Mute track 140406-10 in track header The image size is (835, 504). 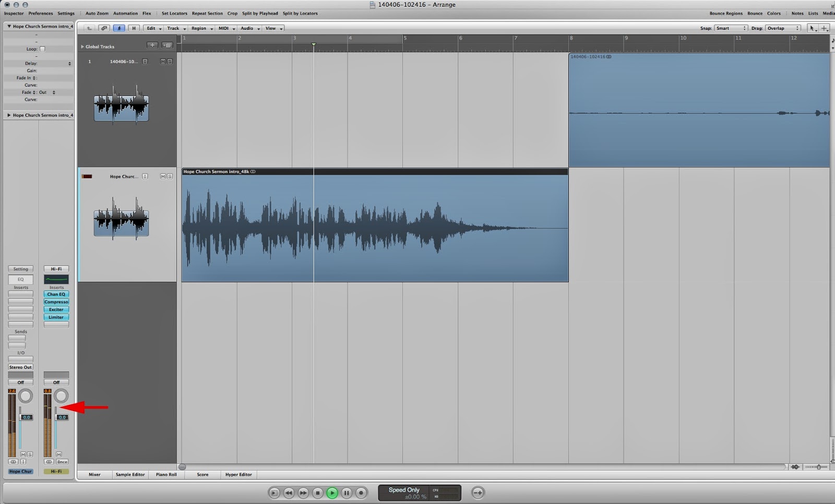[x=163, y=62]
